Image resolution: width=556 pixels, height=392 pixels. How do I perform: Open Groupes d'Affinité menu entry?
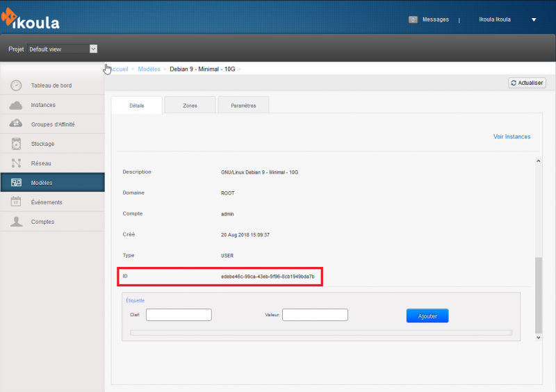[x=53, y=124]
